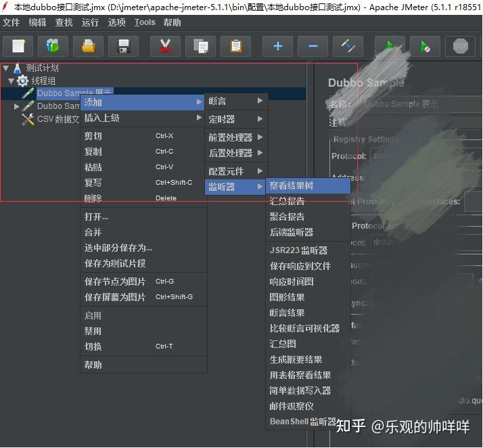This screenshot has width=483, height=448.
Task: Choose 合并 from context menu
Action: coord(143,232)
